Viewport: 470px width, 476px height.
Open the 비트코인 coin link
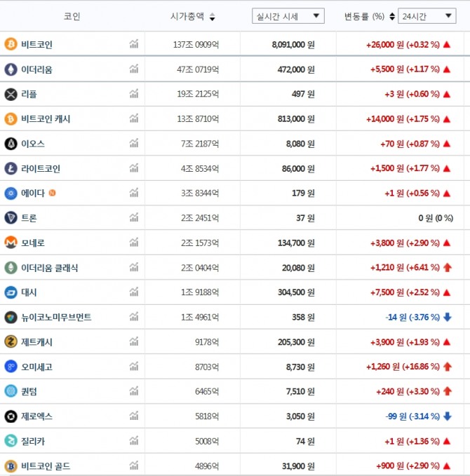point(36,44)
